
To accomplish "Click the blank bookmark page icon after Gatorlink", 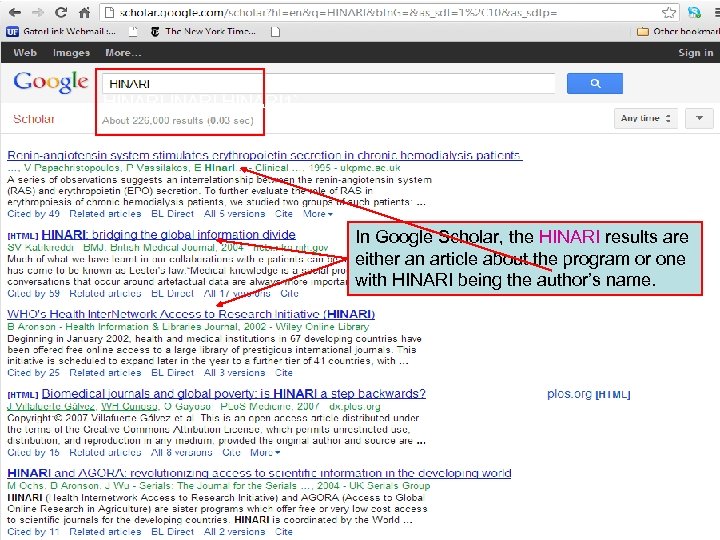I will point(133,31).
